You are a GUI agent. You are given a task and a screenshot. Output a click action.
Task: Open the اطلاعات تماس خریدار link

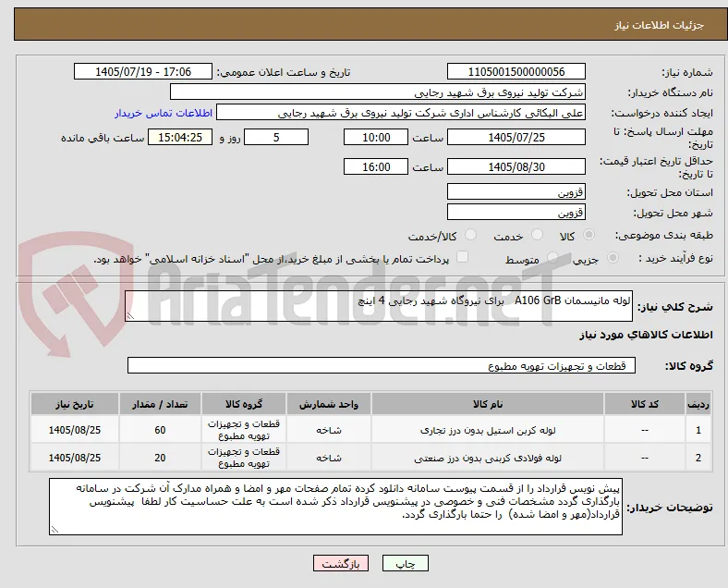pyautogui.click(x=164, y=113)
